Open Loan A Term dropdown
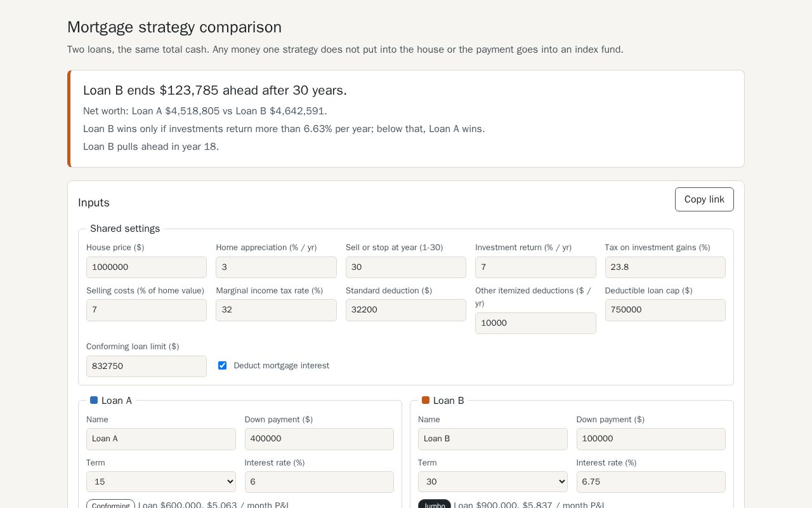The width and height of the screenshot is (812, 508). (x=161, y=482)
